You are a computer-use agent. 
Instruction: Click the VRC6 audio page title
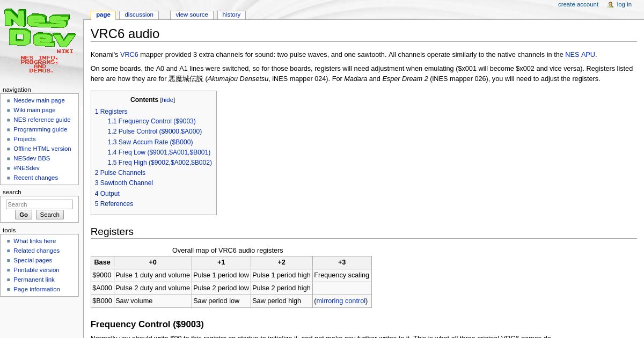[x=125, y=34]
